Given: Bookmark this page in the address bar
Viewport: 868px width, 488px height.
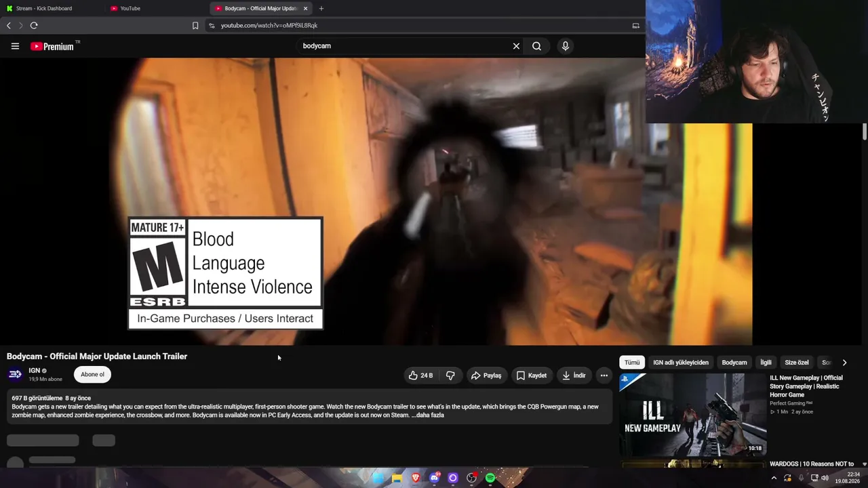Looking at the screenshot, I should [x=195, y=26].
